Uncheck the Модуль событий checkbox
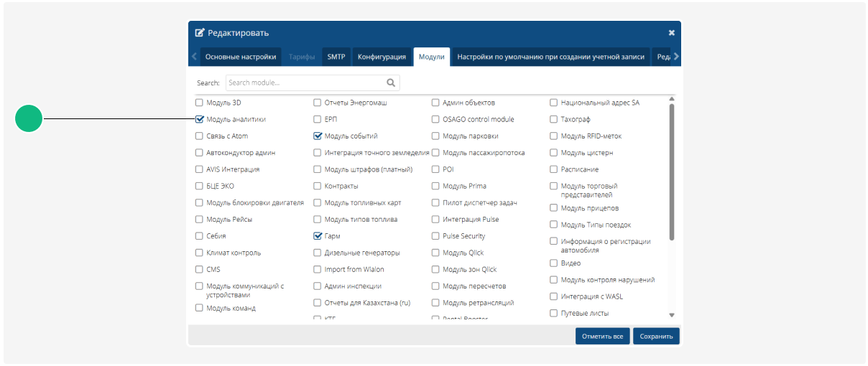This screenshot has width=868, height=366. click(318, 136)
